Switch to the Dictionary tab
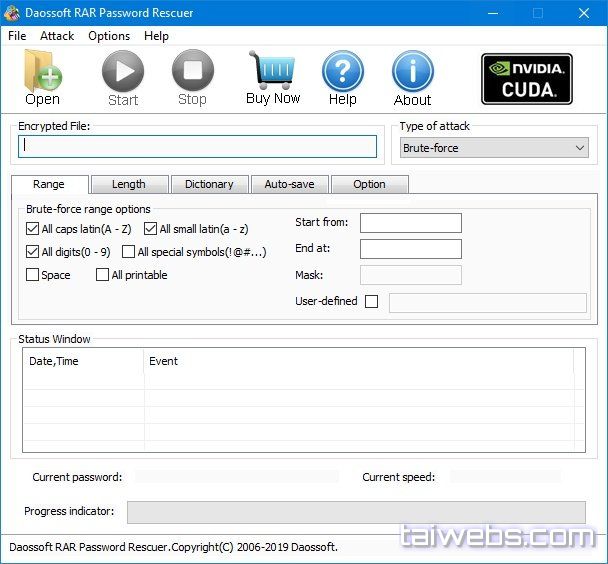The height and width of the screenshot is (564, 608). 209,184
